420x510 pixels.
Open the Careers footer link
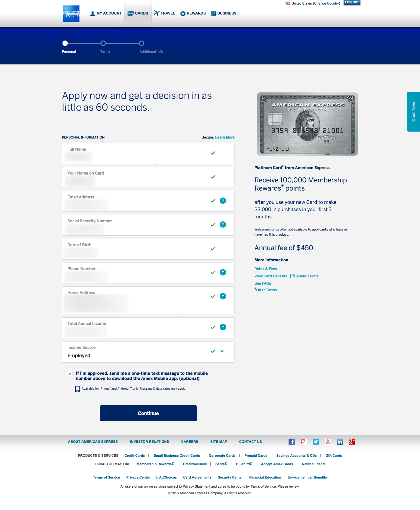pos(190,442)
